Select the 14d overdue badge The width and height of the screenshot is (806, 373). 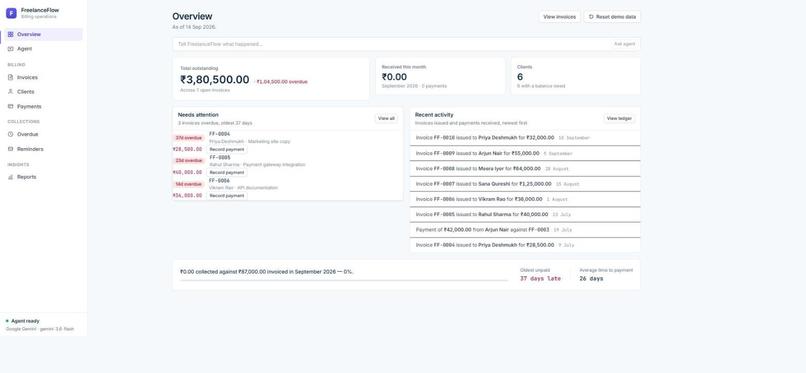point(188,184)
